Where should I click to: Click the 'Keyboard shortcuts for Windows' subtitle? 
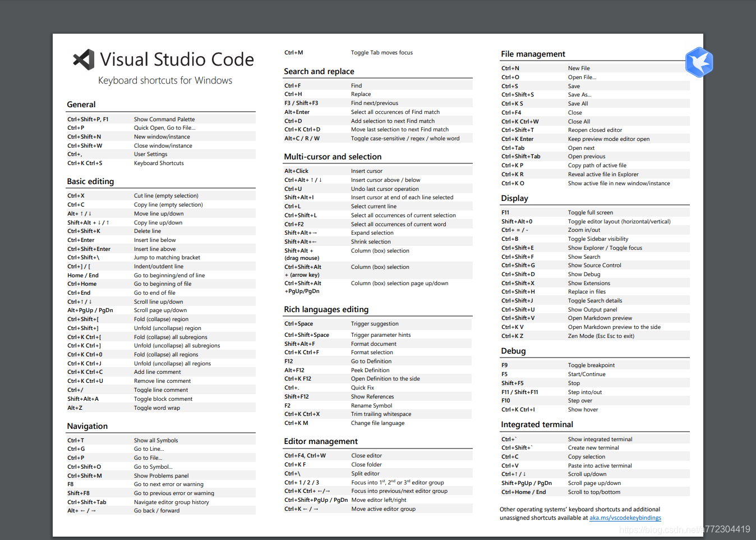165,80
